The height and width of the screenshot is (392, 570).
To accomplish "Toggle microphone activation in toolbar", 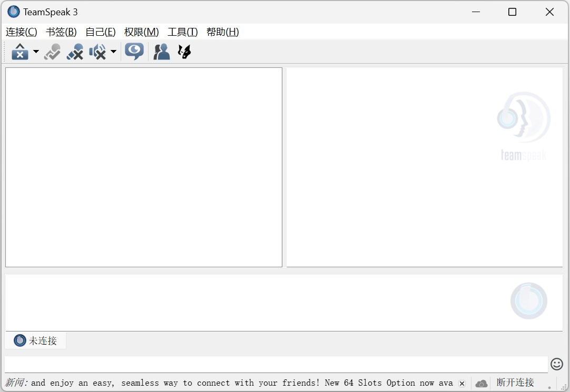I will [52, 52].
